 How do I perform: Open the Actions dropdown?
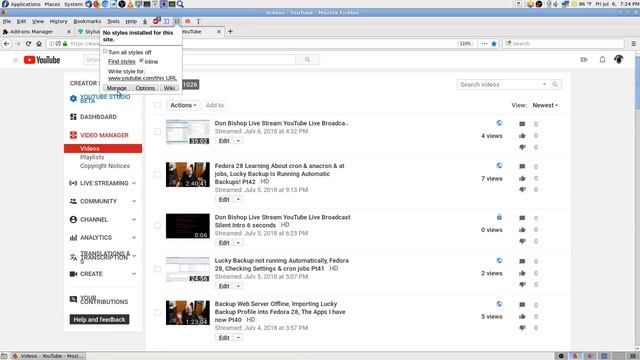(183, 105)
